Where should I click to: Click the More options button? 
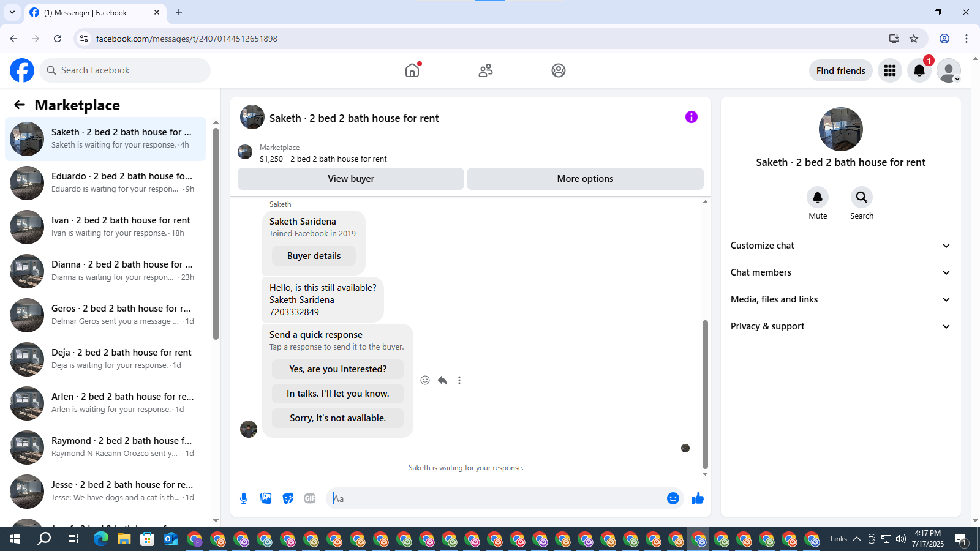coord(585,179)
